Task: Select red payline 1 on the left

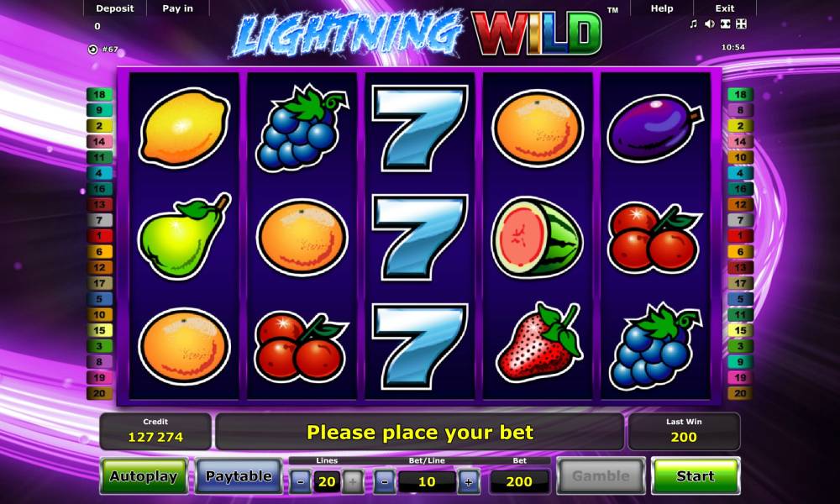Action: coord(99,236)
